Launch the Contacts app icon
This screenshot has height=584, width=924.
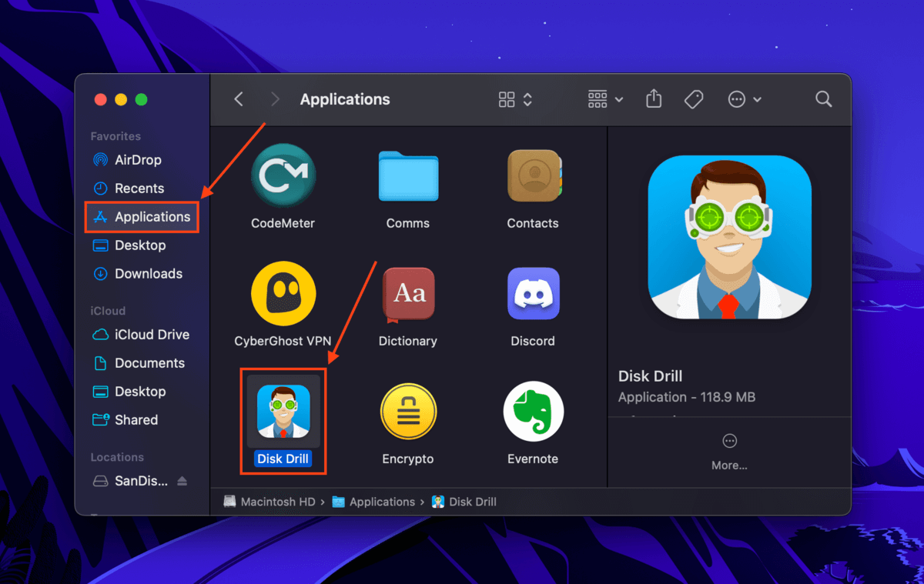[x=533, y=176]
